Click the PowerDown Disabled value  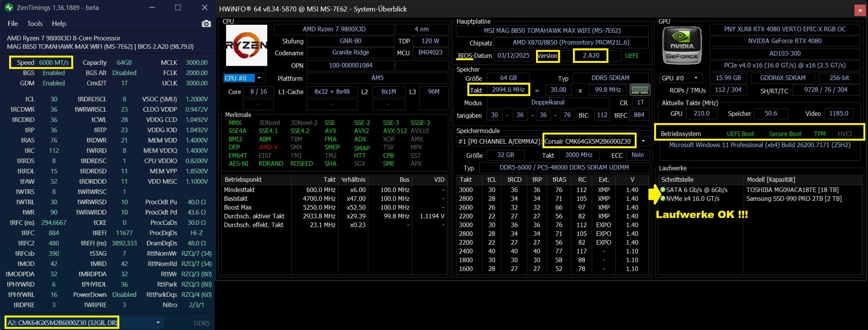pos(124,295)
